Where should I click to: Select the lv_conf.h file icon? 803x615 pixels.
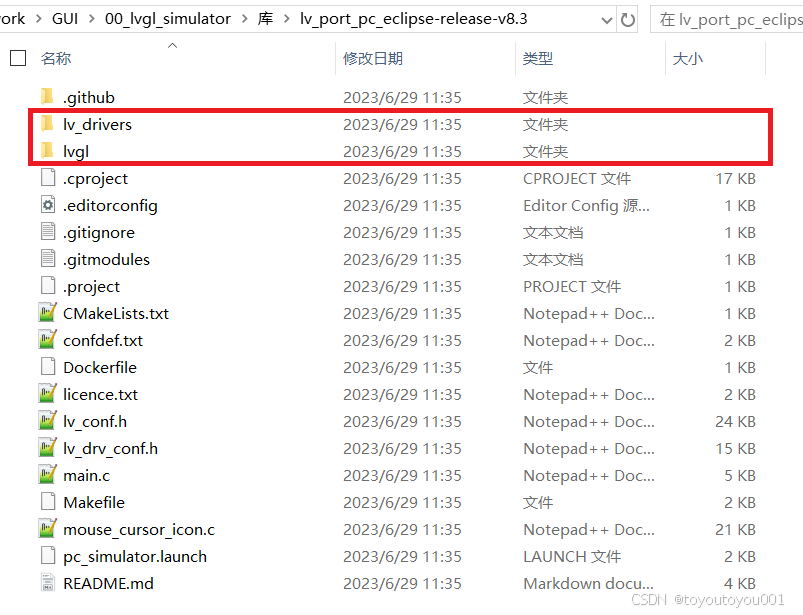pyautogui.click(x=47, y=421)
